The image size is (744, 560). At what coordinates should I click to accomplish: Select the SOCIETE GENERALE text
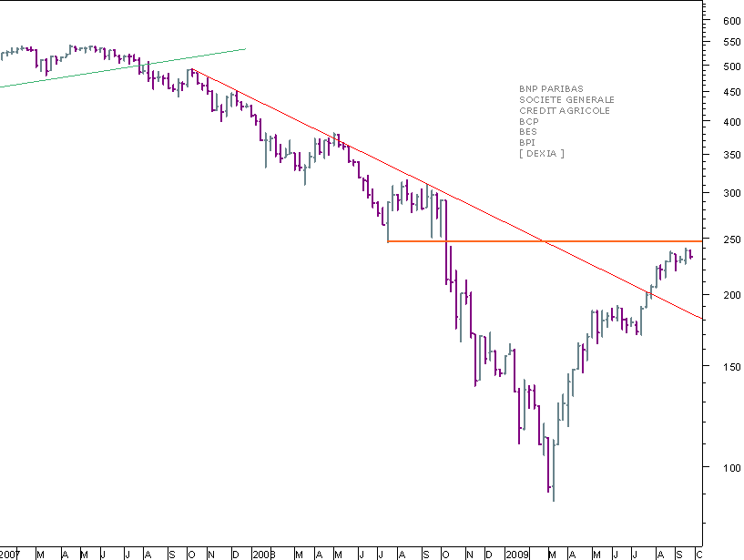click(x=566, y=99)
